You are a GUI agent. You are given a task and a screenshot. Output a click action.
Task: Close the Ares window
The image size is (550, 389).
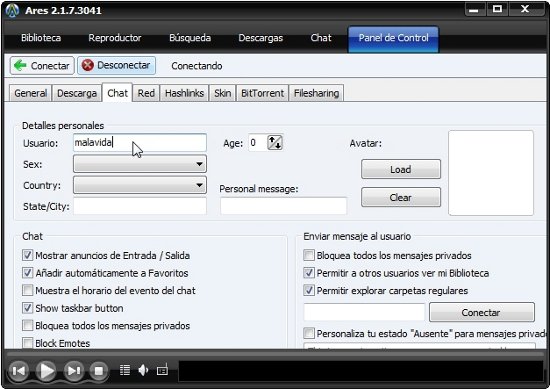pos(525,9)
